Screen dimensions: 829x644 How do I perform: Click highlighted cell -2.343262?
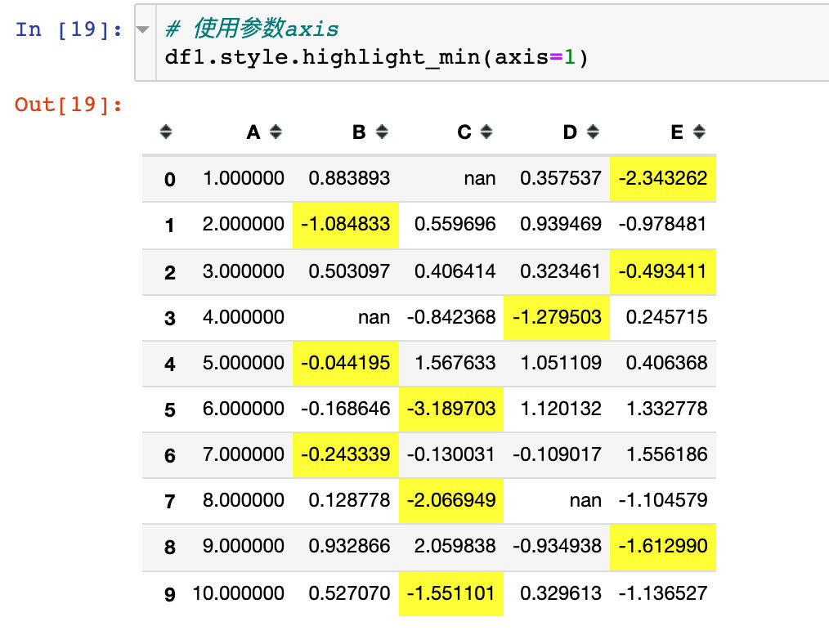click(x=663, y=178)
